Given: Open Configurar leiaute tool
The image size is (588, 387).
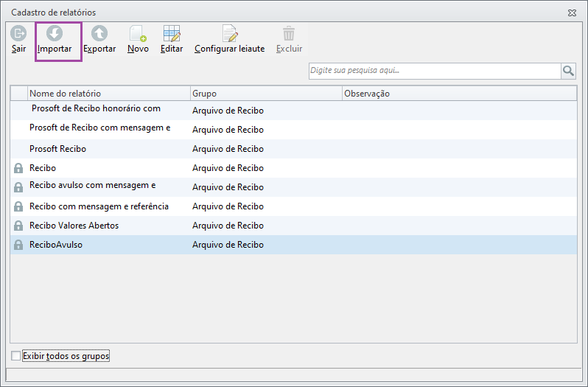Looking at the screenshot, I should pos(229,34).
